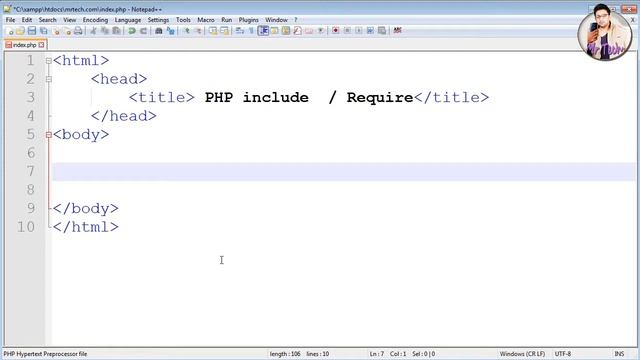
Task: Open the Language menu
Action: tap(128, 20)
